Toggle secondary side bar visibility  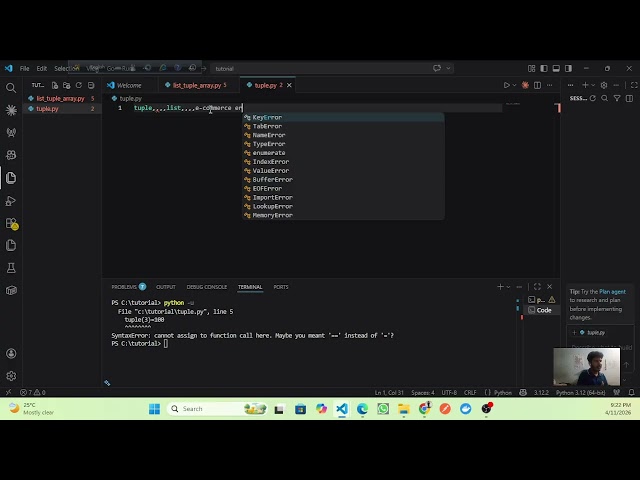click(568, 69)
